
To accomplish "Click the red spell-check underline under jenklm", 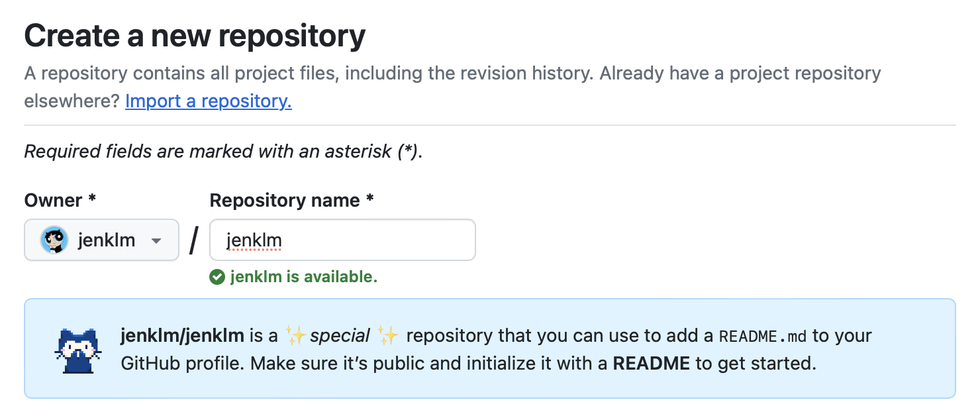I will [x=255, y=251].
